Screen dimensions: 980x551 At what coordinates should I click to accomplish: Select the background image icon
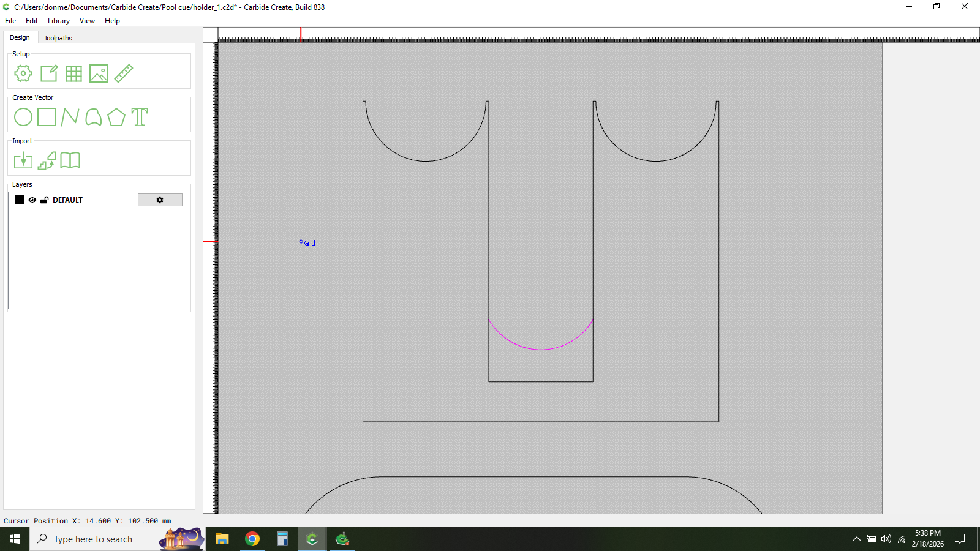pyautogui.click(x=99, y=73)
